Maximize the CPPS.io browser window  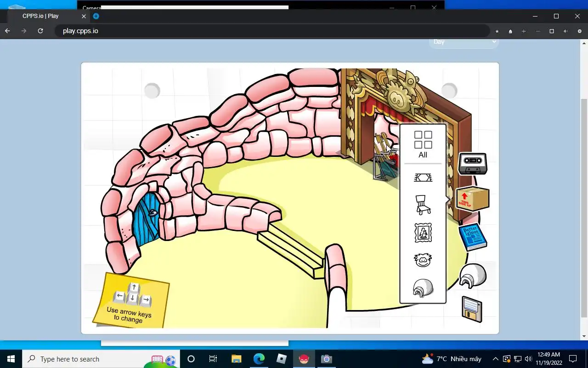(556, 16)
